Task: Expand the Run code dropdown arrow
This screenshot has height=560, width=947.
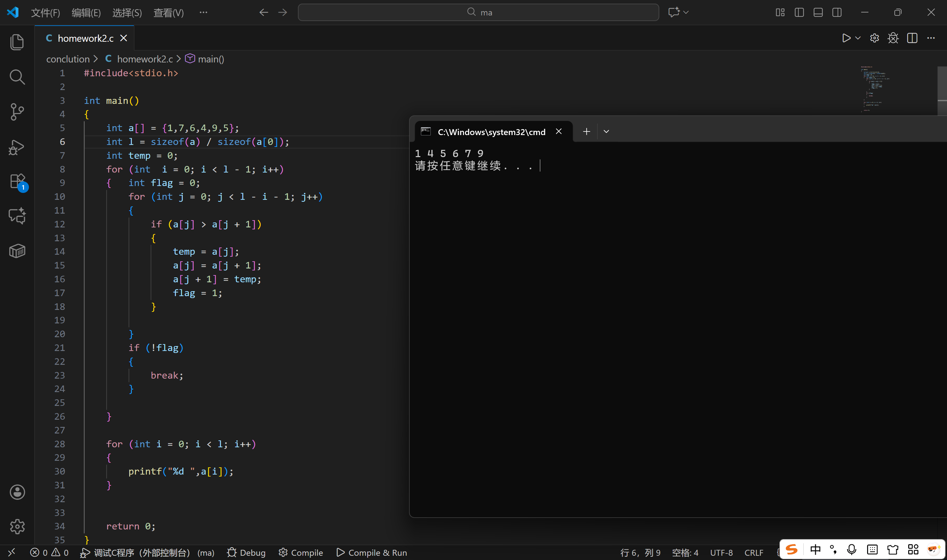Action: pyautogui.click(x=858, y=38)
